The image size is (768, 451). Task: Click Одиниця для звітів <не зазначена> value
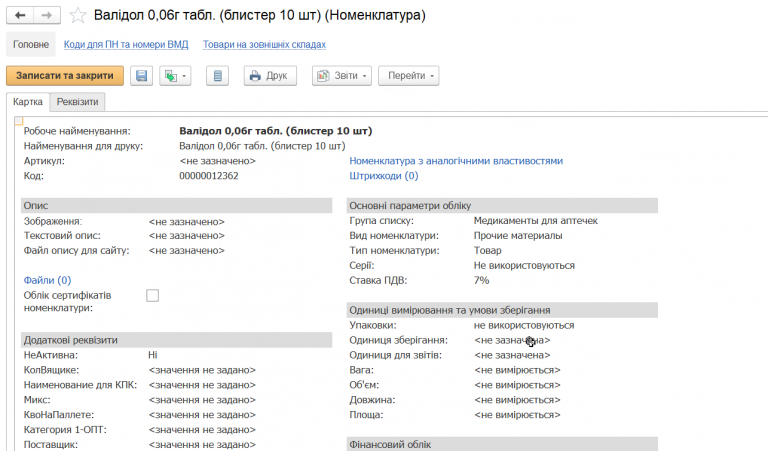pyautogui.click(x=512, y=355)
